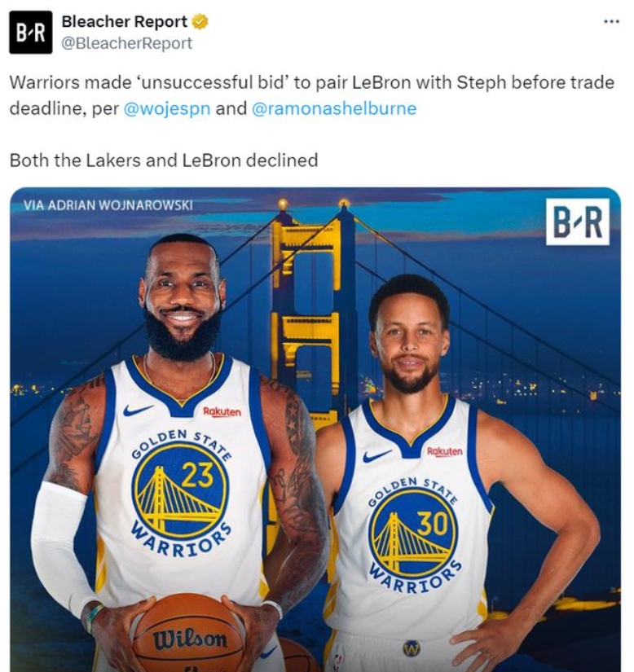
Task: Click the Warriors bridge logo with number 30
Action: point(414,534)
